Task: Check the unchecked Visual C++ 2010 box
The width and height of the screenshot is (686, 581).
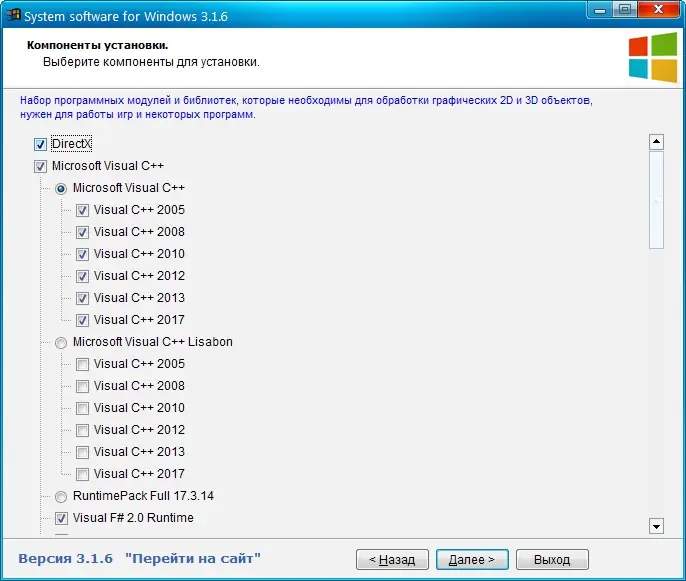Action: pos(82,408)
